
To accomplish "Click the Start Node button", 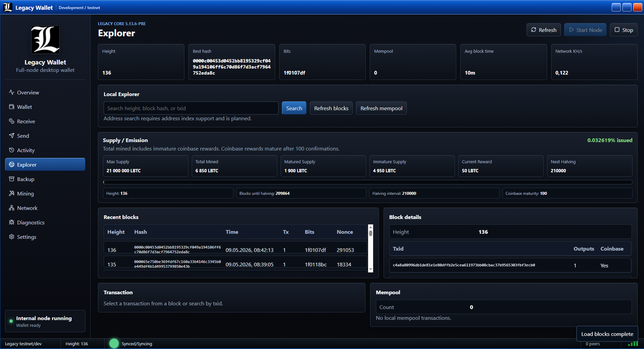I will (585, 30).
